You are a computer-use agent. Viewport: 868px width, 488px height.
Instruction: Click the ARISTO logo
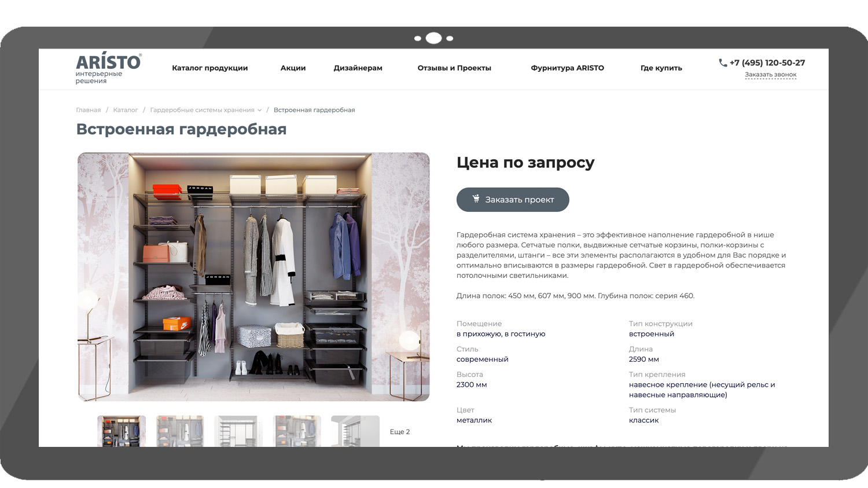(108, 68)
